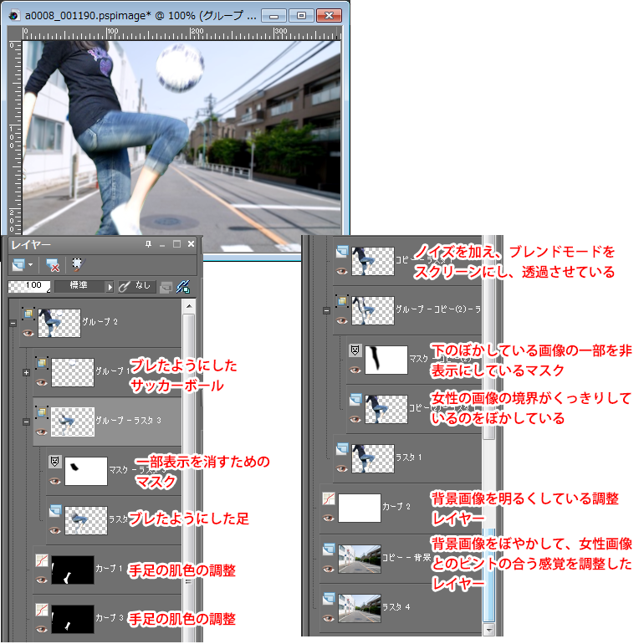Maximize the レイヤー palette
The image size is (644, 644).
(176, 244)
